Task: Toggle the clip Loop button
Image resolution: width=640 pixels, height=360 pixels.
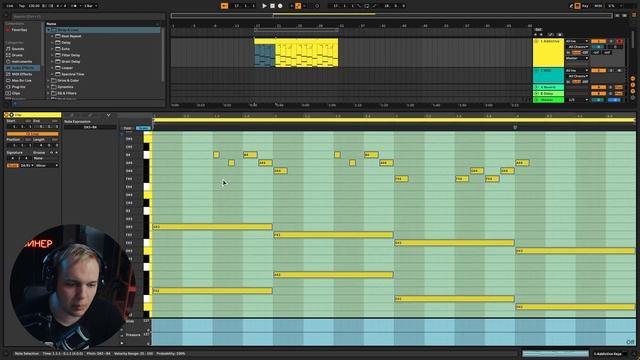Action: point(33,134)
